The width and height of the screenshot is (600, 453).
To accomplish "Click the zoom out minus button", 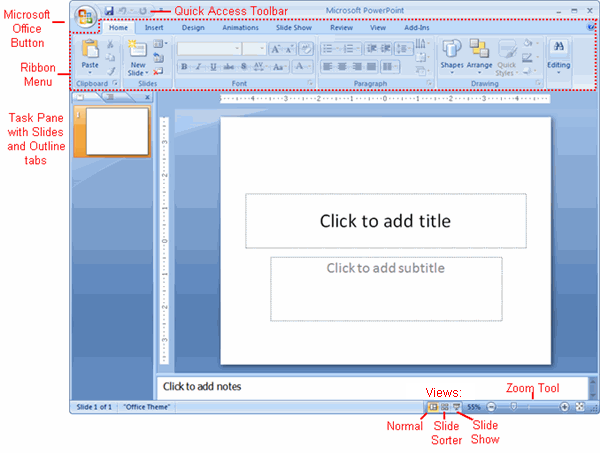I will (x=491, y=408).
